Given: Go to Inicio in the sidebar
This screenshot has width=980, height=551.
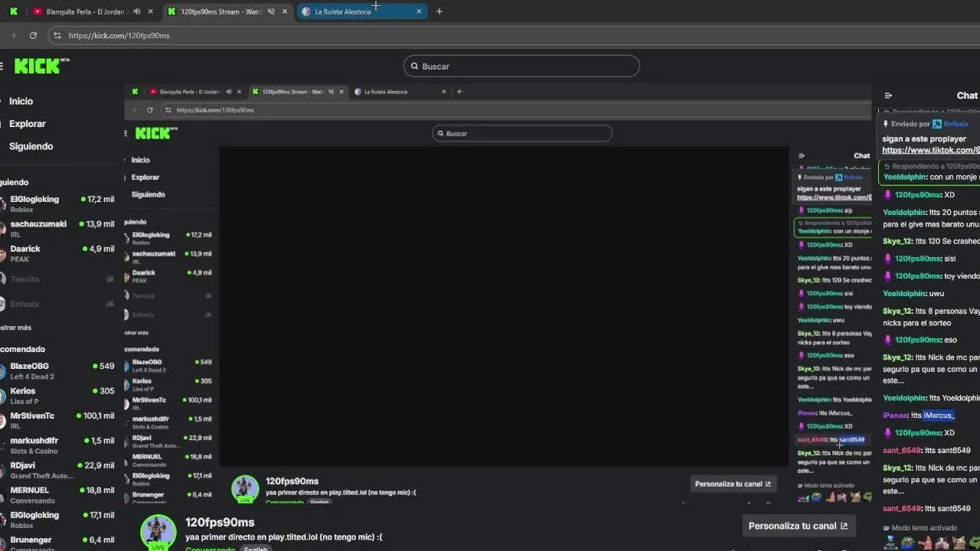Looking at the screenshot, I should pos(21,101).
